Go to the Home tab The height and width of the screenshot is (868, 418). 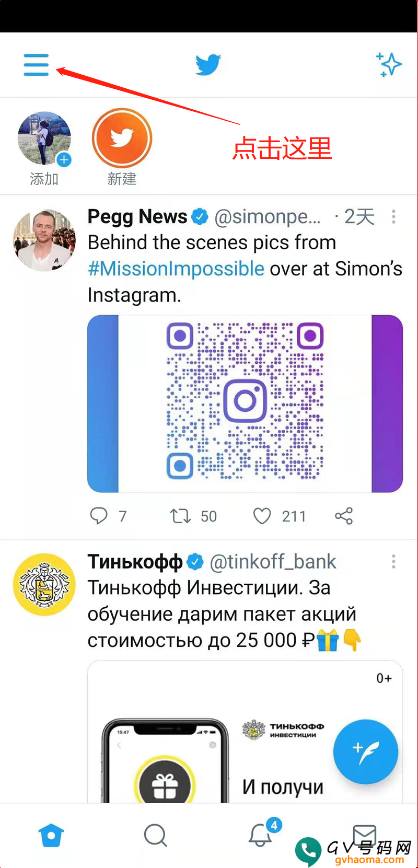pos(51,835)
